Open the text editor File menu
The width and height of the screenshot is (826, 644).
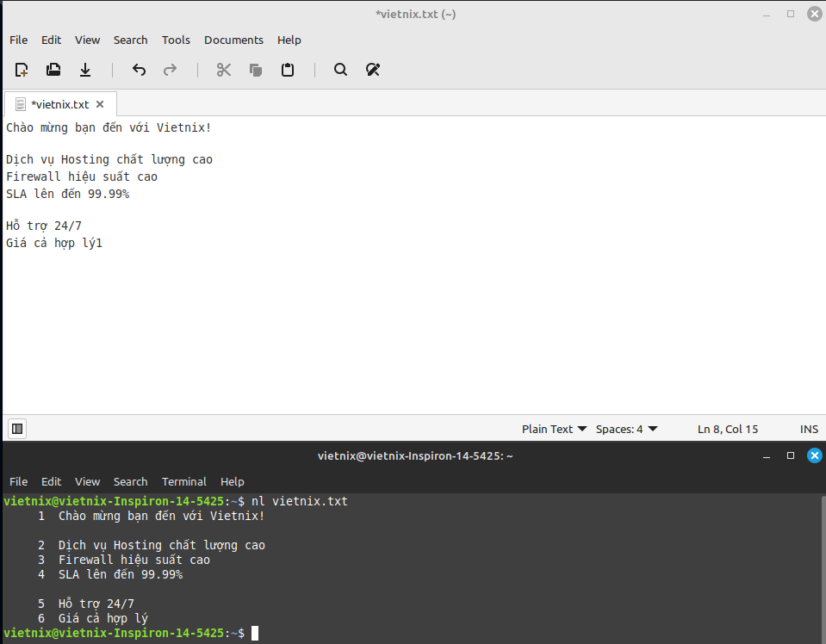pyautogui.click(x=18, y=40)
